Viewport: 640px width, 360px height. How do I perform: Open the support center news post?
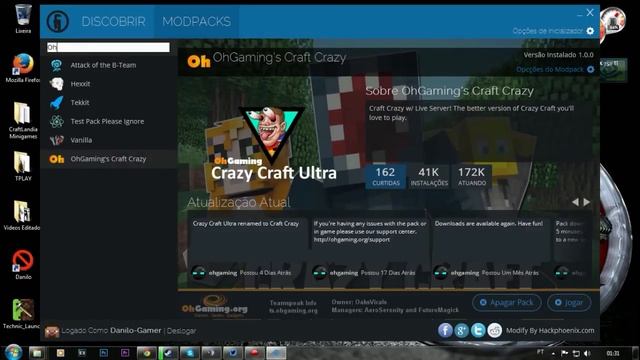369,232
